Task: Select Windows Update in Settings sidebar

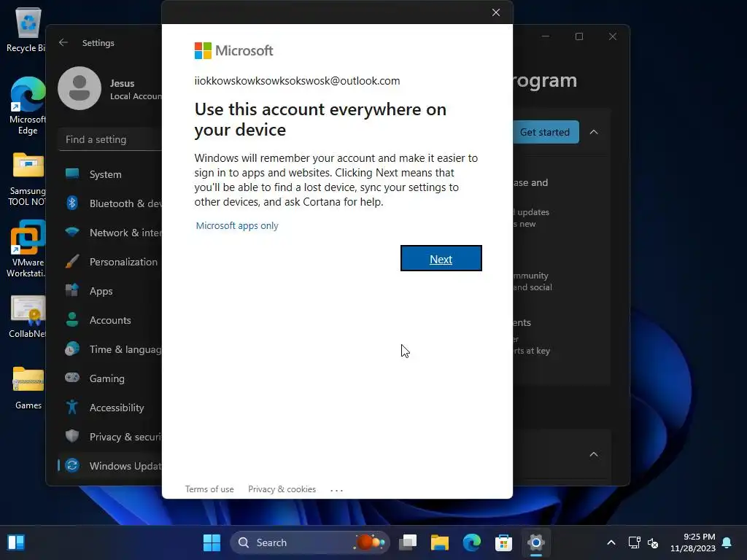Action: click(x=110, y=466)
